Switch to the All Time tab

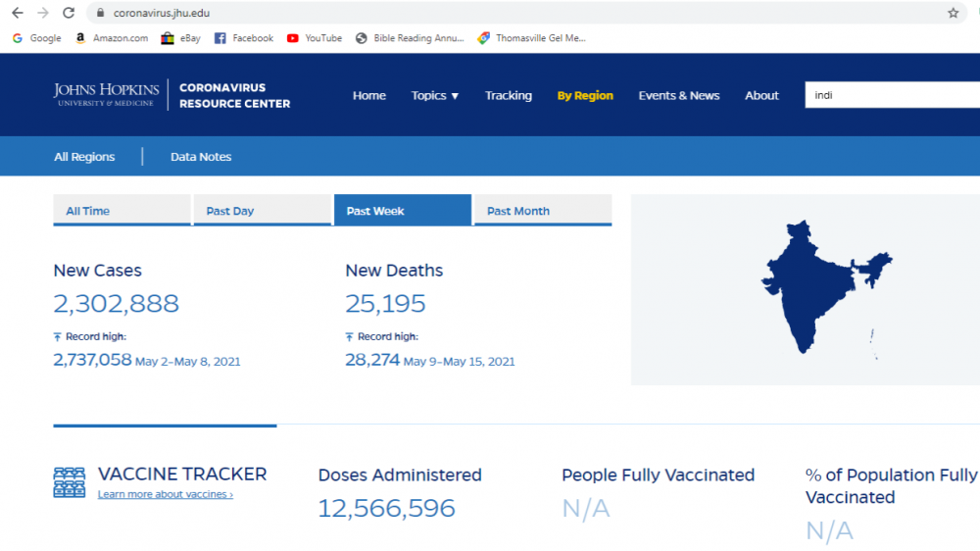[121, 211]
